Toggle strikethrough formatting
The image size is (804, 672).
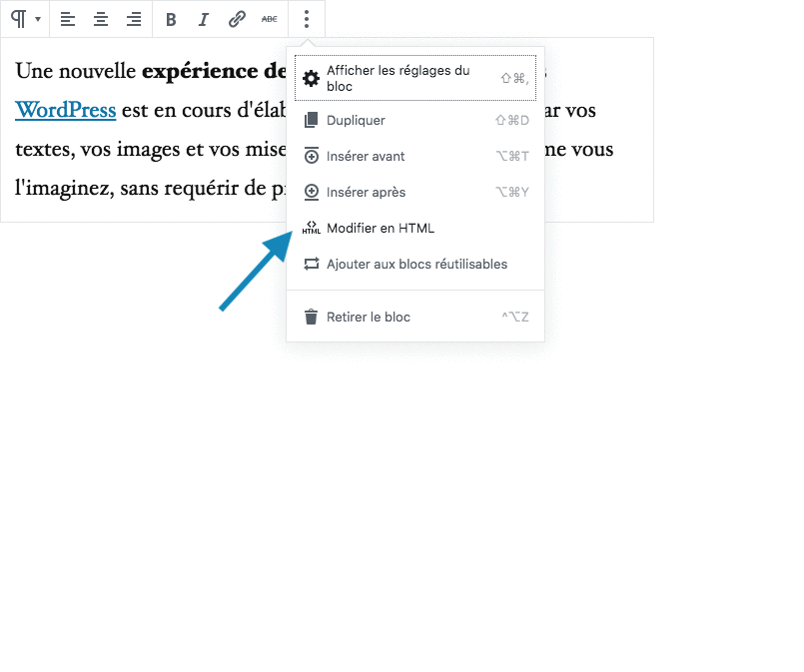[270, 19]
